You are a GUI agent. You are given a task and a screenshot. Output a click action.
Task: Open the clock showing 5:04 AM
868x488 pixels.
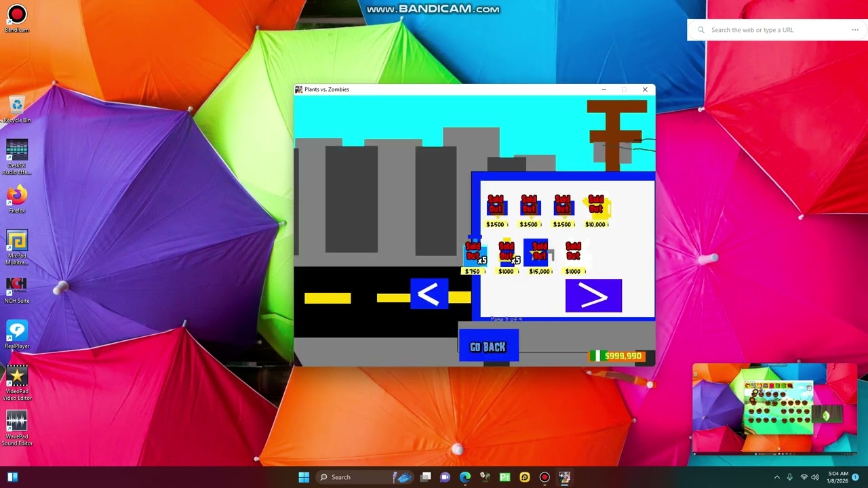(838, 477)
